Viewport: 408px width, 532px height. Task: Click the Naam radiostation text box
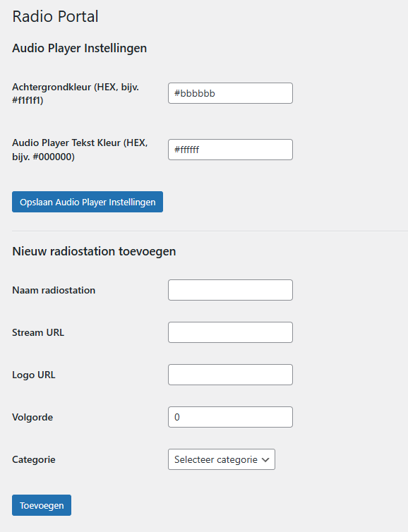(x=230, y=290)
